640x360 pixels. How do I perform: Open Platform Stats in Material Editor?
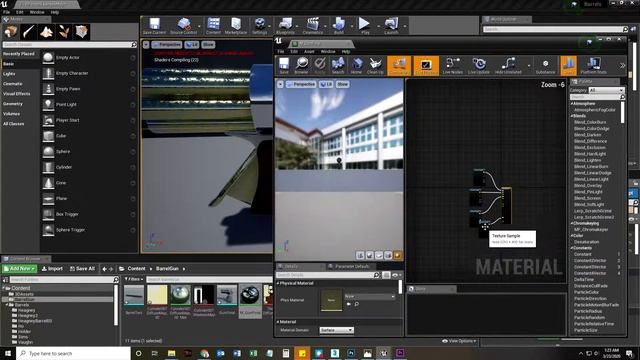tap(593, 66)
